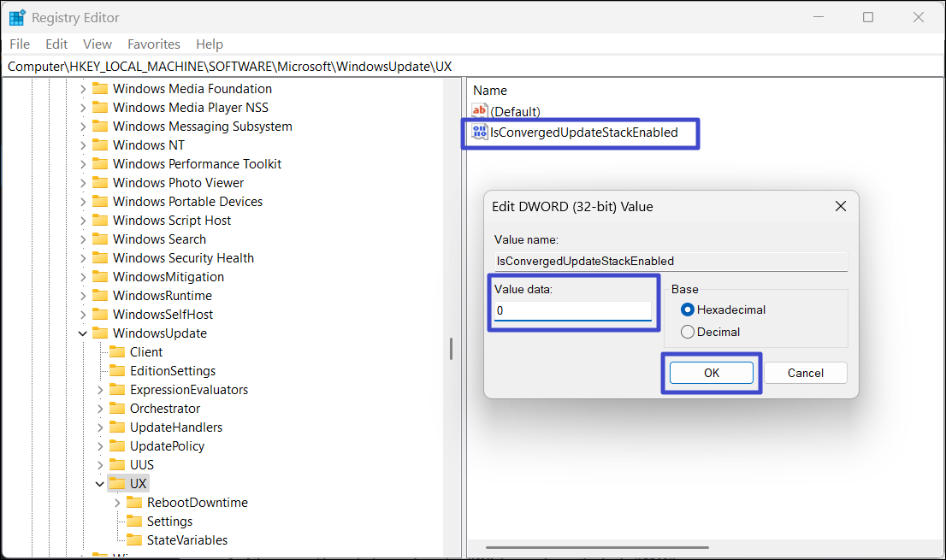Click the (Default) string value icon

pos(480,111)
